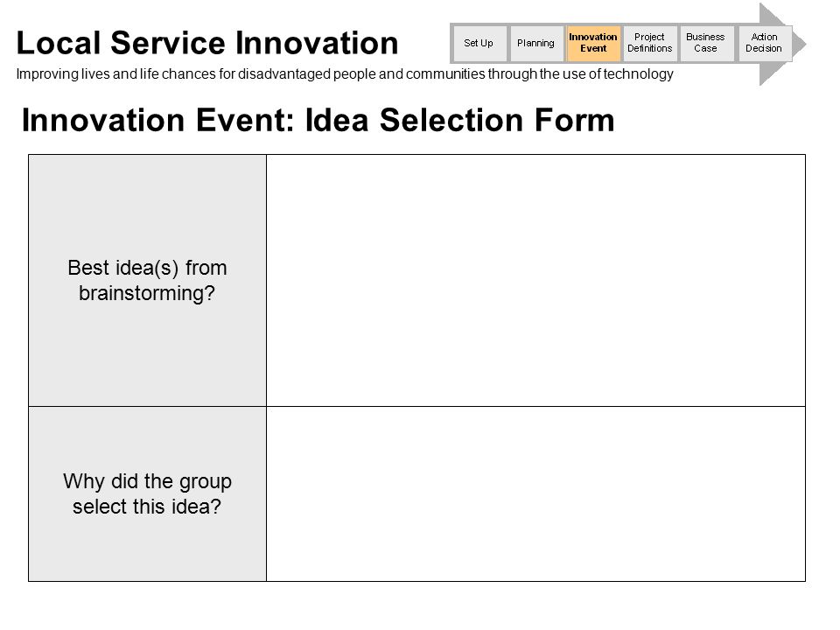Click the word 'brainstorming?' in the first row label

click(x=147, y=293)
